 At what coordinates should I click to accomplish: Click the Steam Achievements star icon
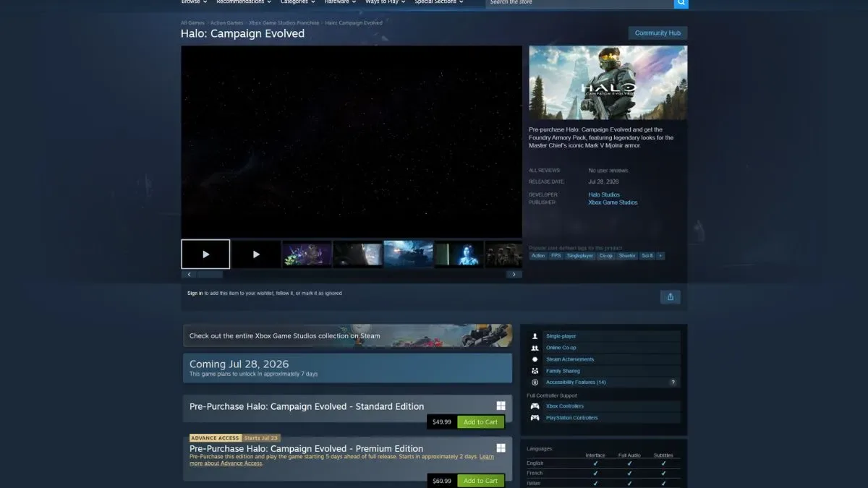point(535,359)
